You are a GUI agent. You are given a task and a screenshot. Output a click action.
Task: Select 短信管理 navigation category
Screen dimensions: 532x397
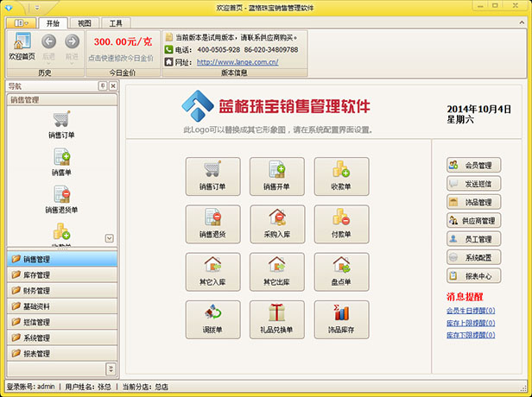click(x=62, y=322)
